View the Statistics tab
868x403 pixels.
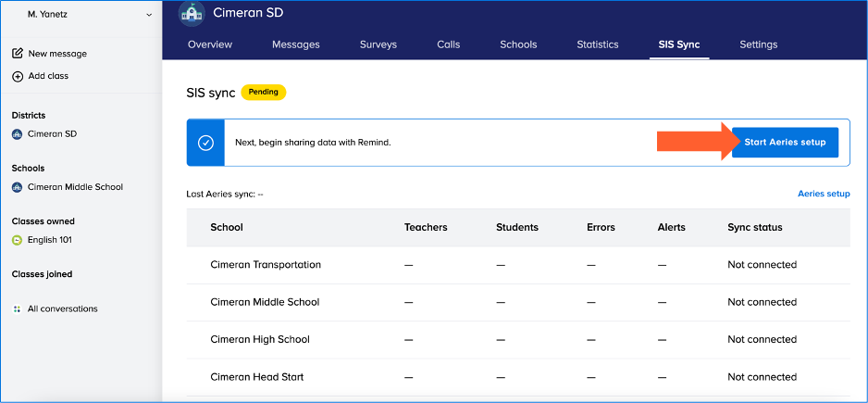(x=598, y=44)
